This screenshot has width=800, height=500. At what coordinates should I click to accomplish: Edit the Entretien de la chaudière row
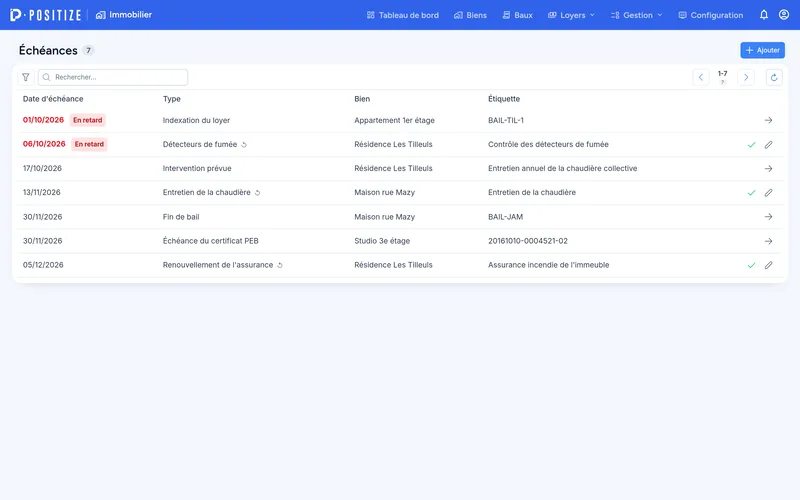tap(768, 193)
